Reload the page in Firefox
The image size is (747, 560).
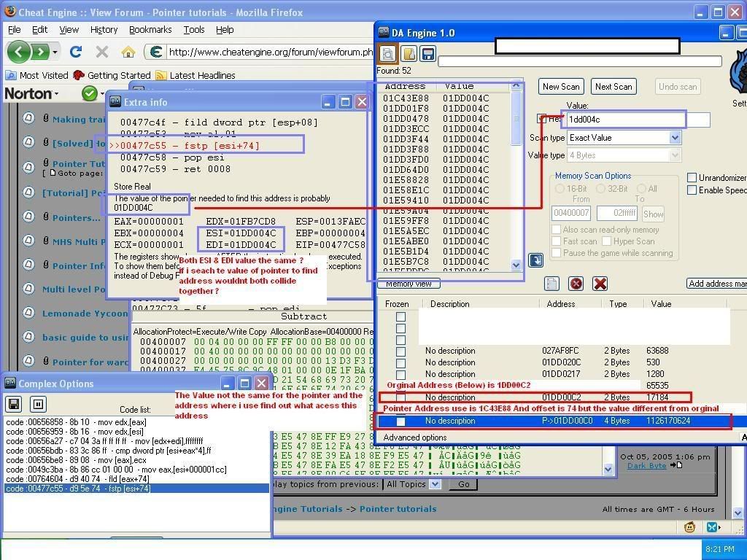(x=76, y=52)
